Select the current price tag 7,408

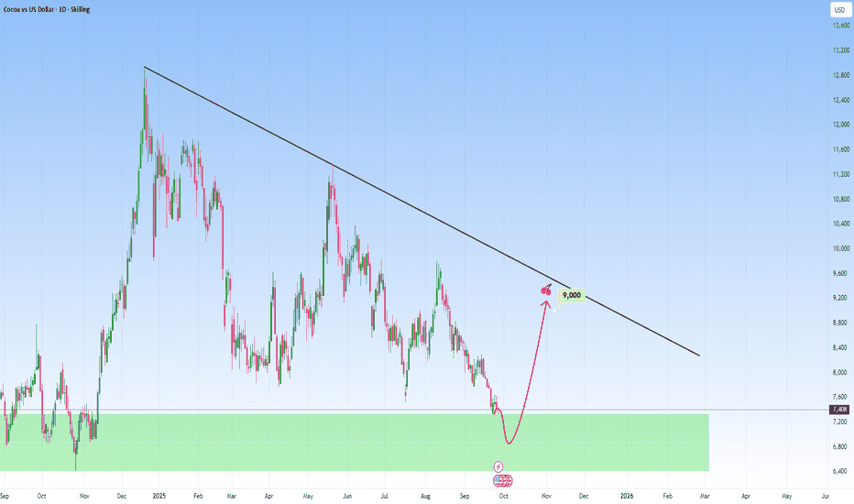point(839,410)
